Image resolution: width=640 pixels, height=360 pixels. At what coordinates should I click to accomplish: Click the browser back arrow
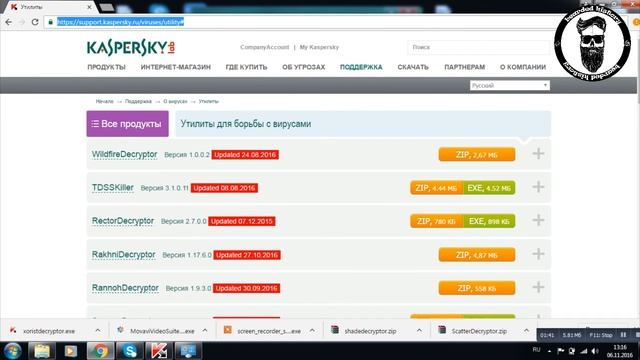9,22
